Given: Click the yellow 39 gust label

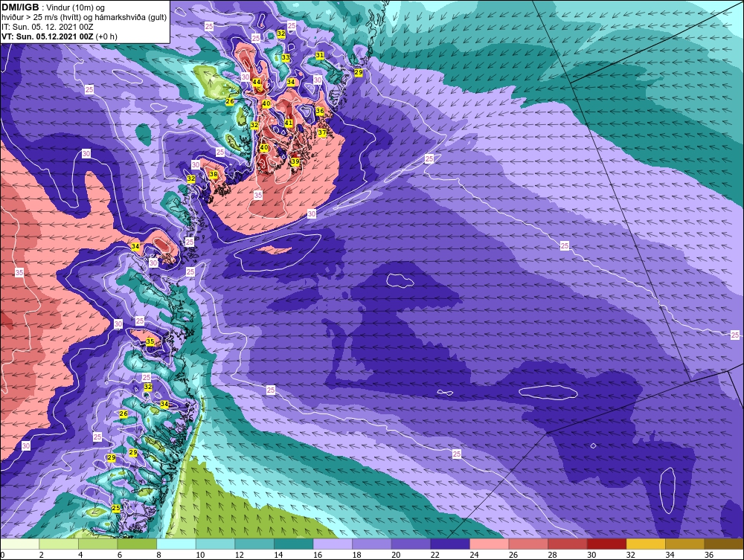Looking at the screenshot, I should [295, 161].
